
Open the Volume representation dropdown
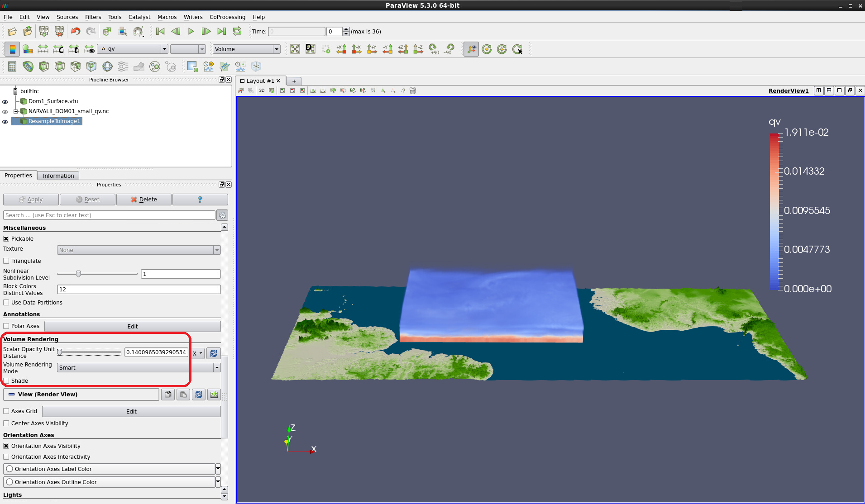pyautogui.click(x=247, y=49)
